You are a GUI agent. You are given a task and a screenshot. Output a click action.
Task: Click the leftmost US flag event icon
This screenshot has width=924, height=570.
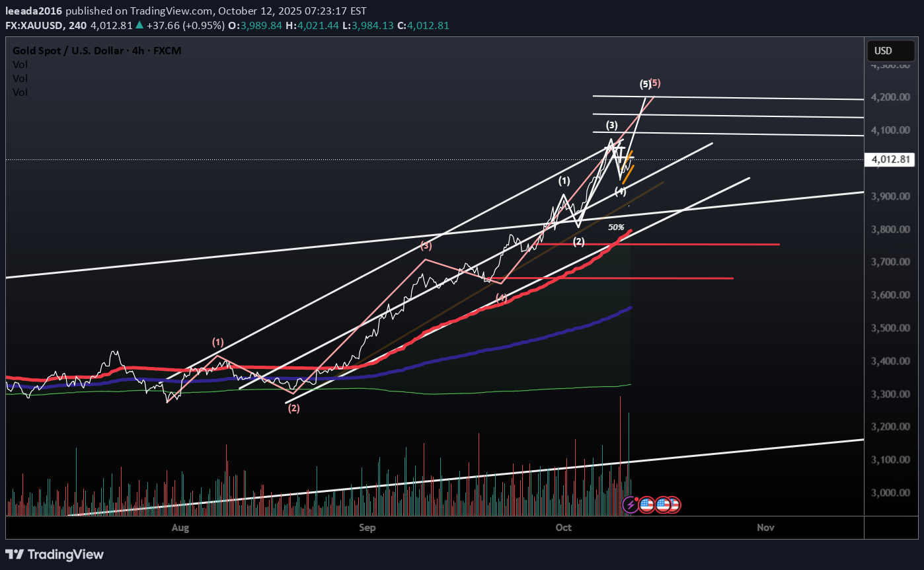646,505
